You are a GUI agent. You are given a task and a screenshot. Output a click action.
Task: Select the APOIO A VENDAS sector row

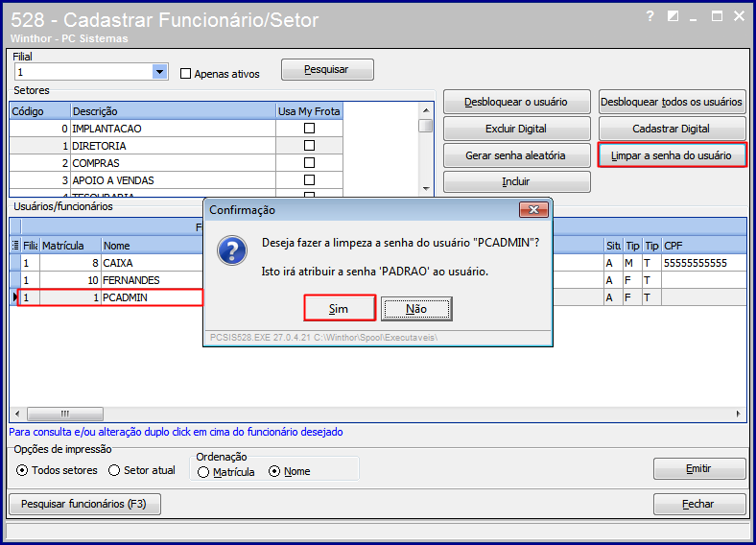click(x=176, y=180)
